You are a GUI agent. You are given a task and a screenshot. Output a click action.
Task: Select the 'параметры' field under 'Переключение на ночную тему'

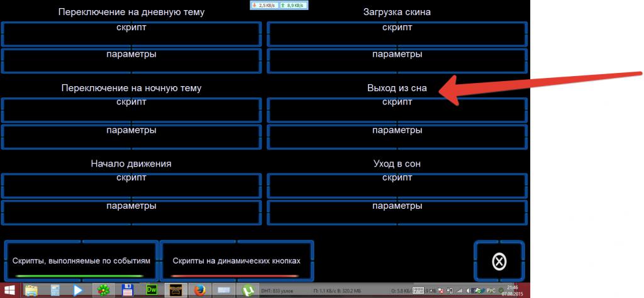pyautogui.click(x=131, y=136)
